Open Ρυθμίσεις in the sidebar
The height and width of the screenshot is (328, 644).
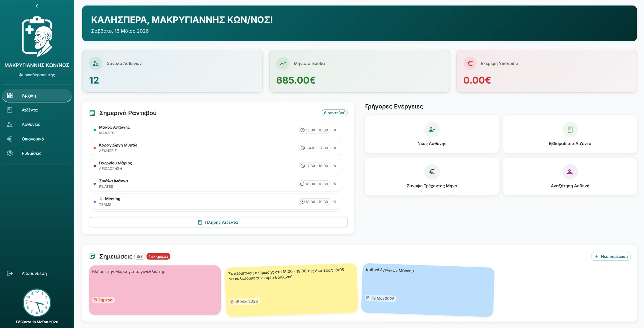[37, 153]
